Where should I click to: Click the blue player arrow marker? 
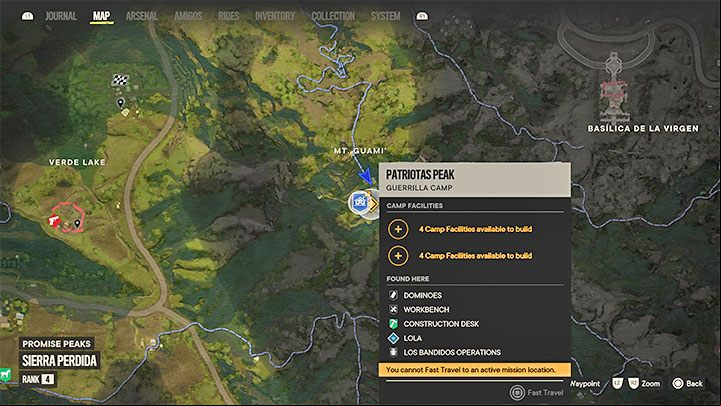tap(366, 177)
